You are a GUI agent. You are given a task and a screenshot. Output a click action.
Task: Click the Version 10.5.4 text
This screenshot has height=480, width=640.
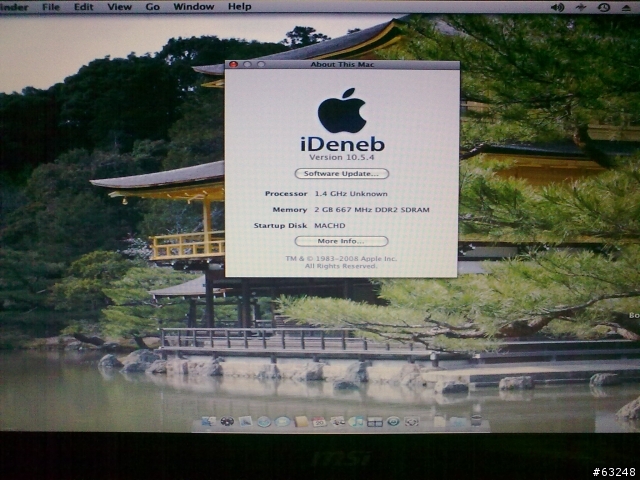click(x=342, y=158)
